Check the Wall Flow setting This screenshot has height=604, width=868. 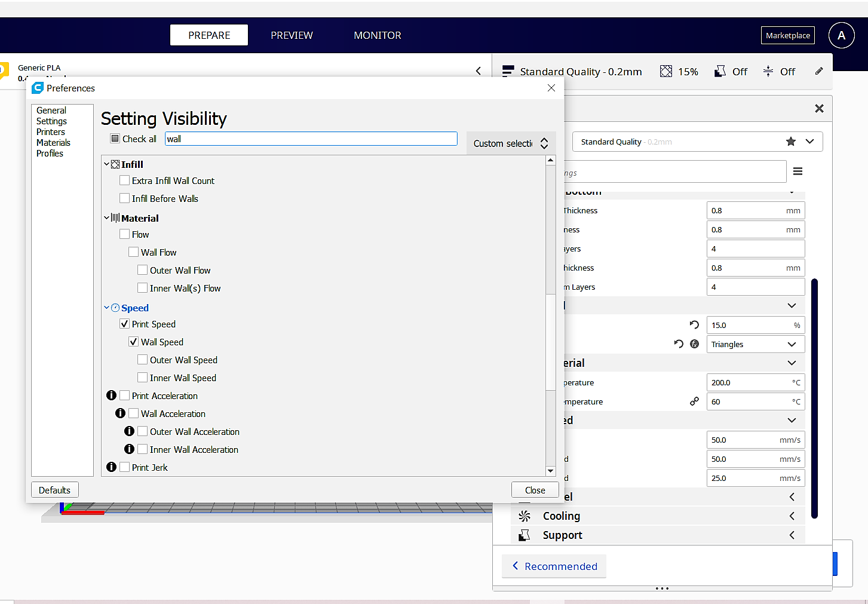coord(133,252)
